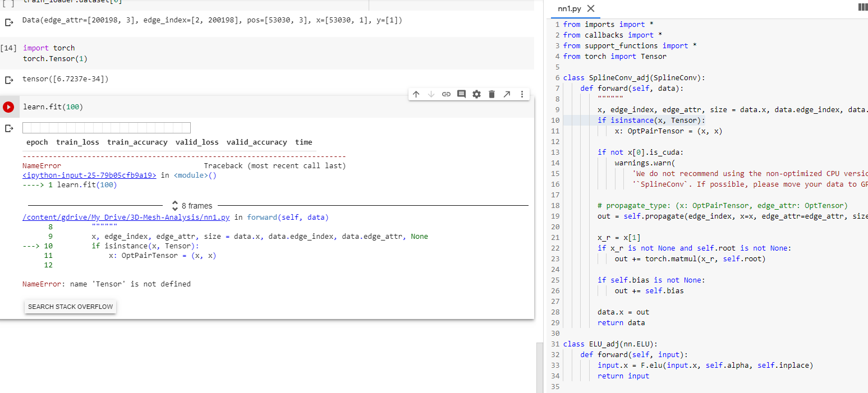Copy link to cell using link icon
Viewport: 868px width, 393px height.
coord(446,94)
